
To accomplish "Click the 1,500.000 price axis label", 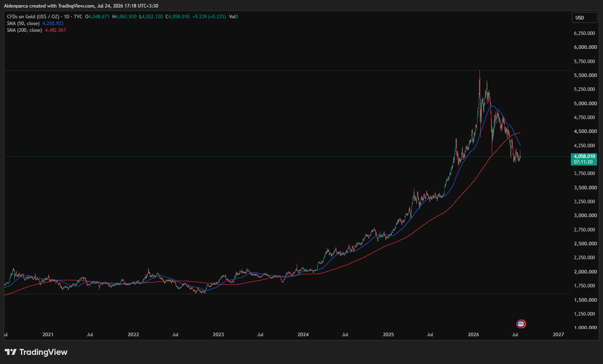I will (x=585, y=300).
